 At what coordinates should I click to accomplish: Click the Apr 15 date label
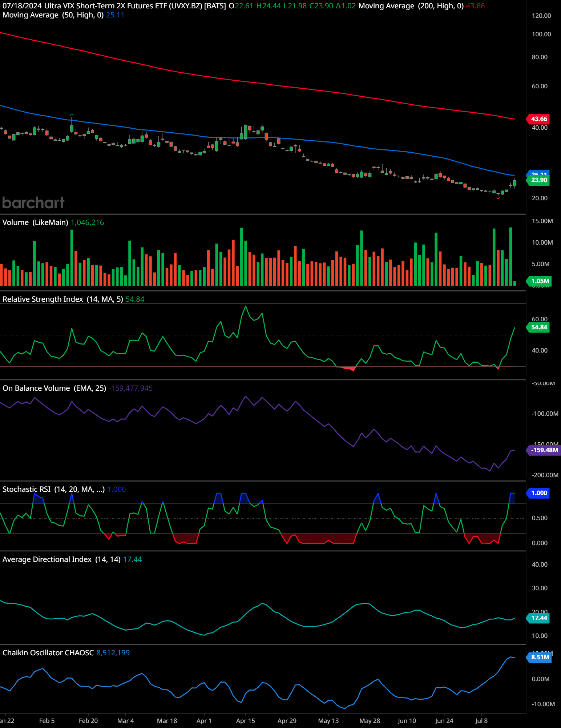pos(246,721)
